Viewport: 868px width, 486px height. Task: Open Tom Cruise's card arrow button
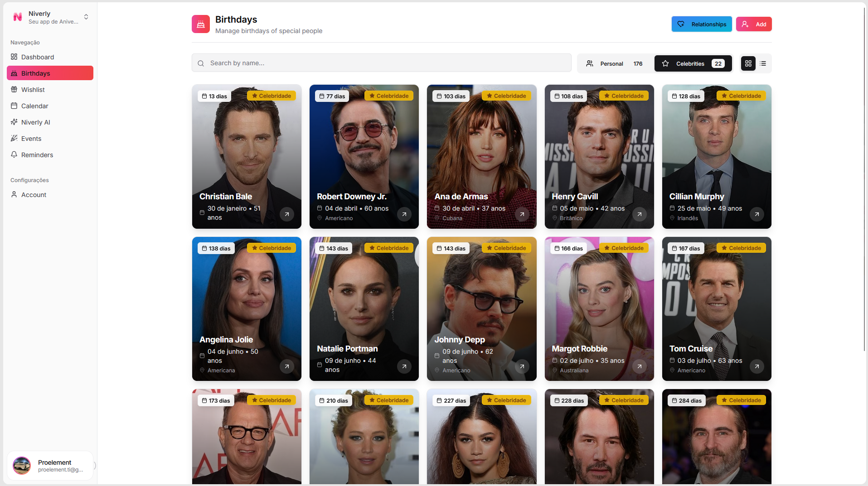pos(757,366)
